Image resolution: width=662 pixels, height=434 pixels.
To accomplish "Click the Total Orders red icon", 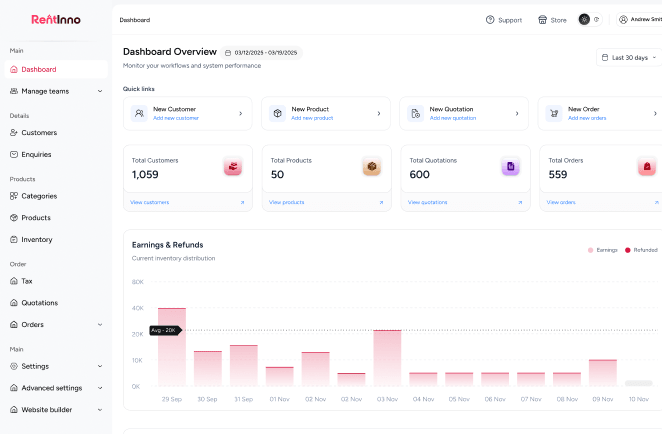I will (647, 167).
